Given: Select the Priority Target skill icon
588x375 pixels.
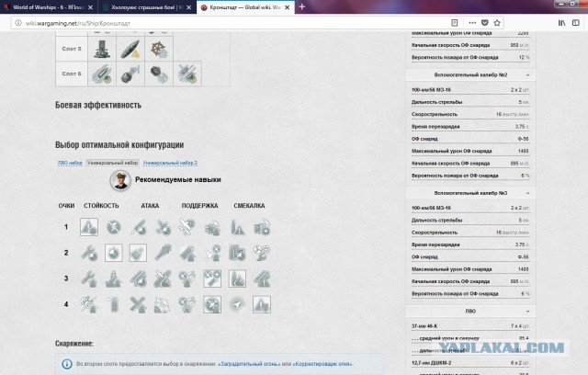Looking at the screenshot, I should 89,227.
